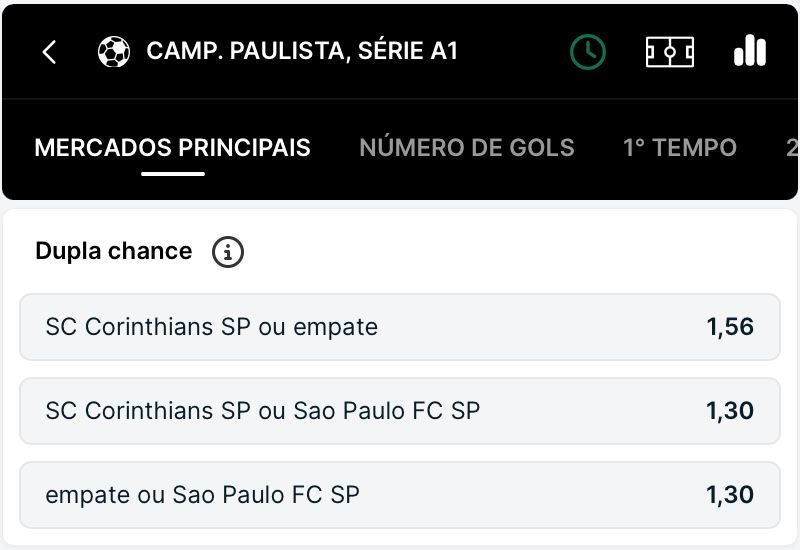Show info about Dupla chance market

[228, 252]
